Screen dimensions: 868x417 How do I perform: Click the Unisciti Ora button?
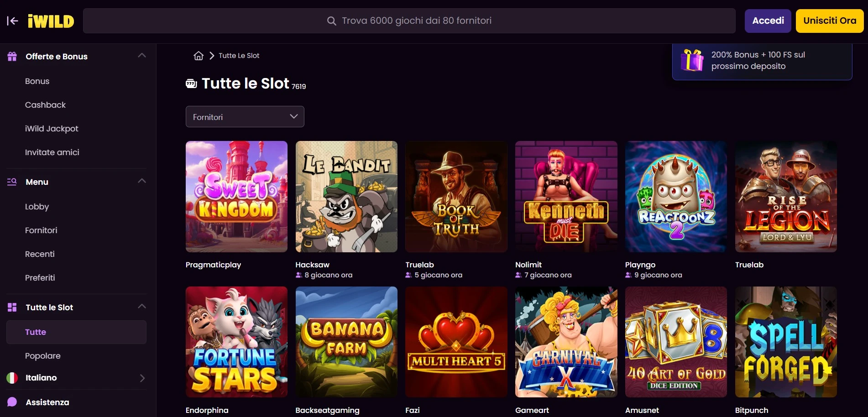(829, 21)
